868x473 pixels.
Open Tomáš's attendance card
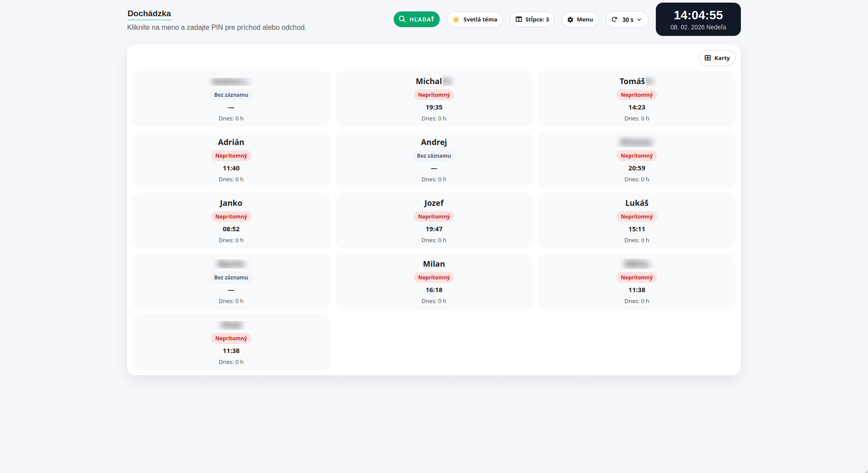[x=637, y=99]
